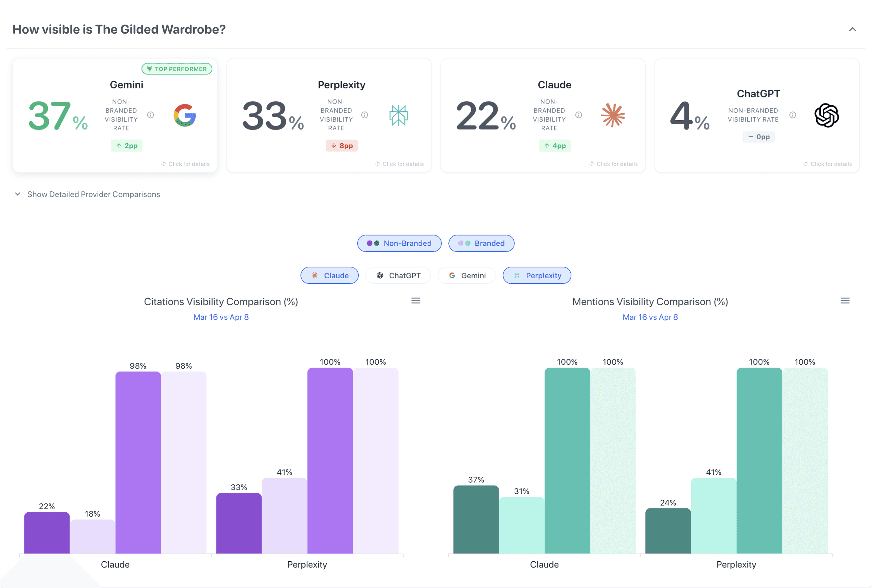
Task: Click the info icon on the Gemini card
Action: [x=150, y=115]
